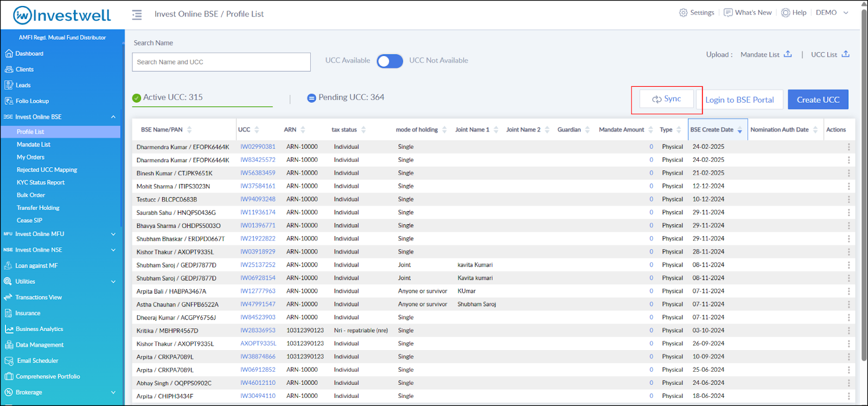Click the Clients icon in sidebar
868x406 pixels.
click(9, 69)
